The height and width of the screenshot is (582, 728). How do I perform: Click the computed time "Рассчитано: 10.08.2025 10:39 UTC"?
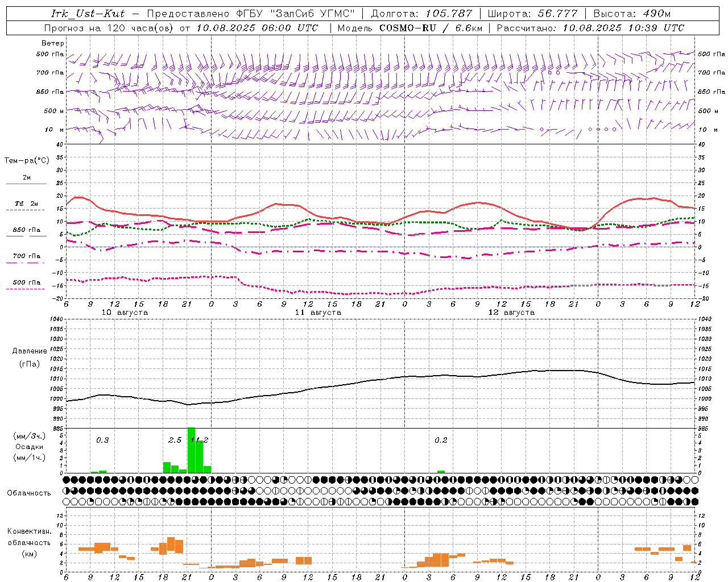(590, 28)
